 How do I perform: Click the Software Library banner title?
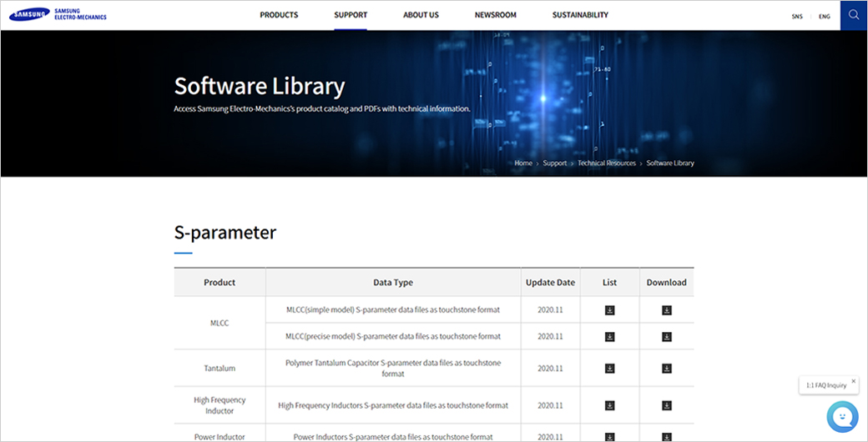click(x=260, y=87)
